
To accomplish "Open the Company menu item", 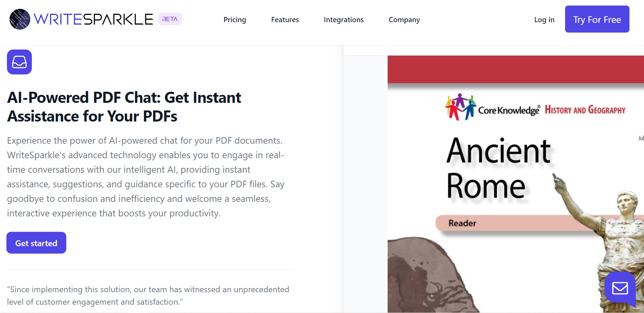I will tap(404, 20).
